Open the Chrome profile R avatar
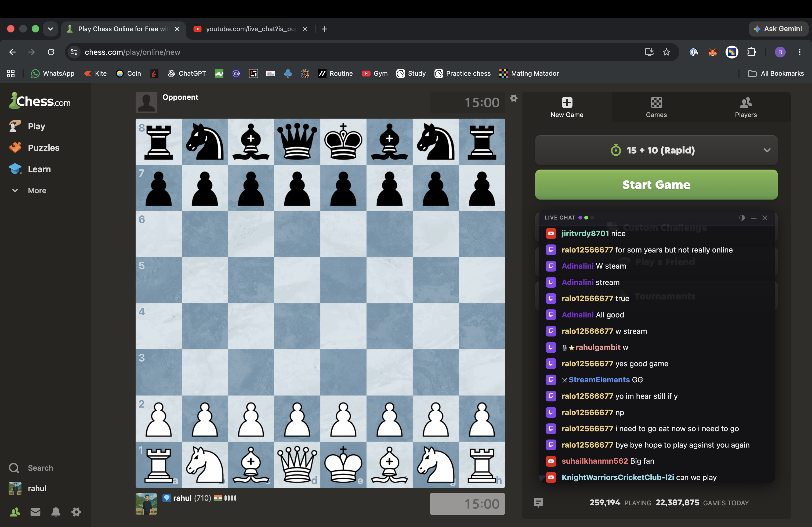The height and width of the screenshot is (527, 812). pyautogui.click(x=780, y=52)
